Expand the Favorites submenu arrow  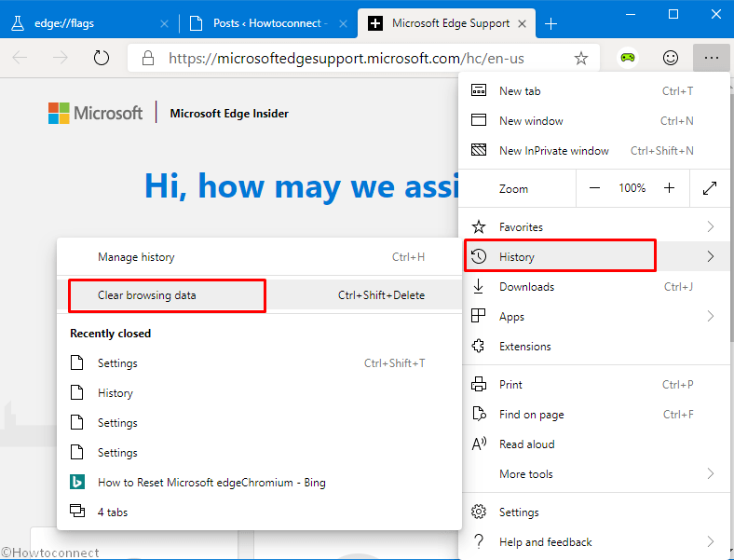click(x=710, y=227)
